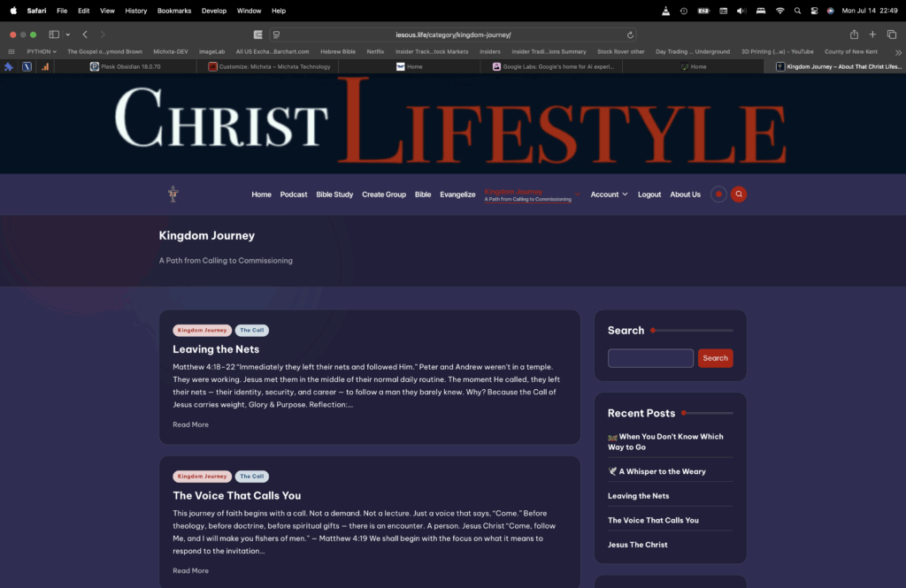Click Read More under Leaving the Nets
906x588 pixels.
(190, 424)
